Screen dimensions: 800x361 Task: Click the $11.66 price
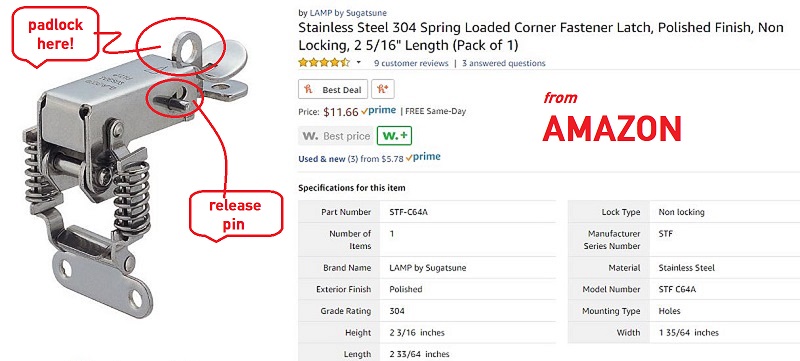[x=341, y=112]
